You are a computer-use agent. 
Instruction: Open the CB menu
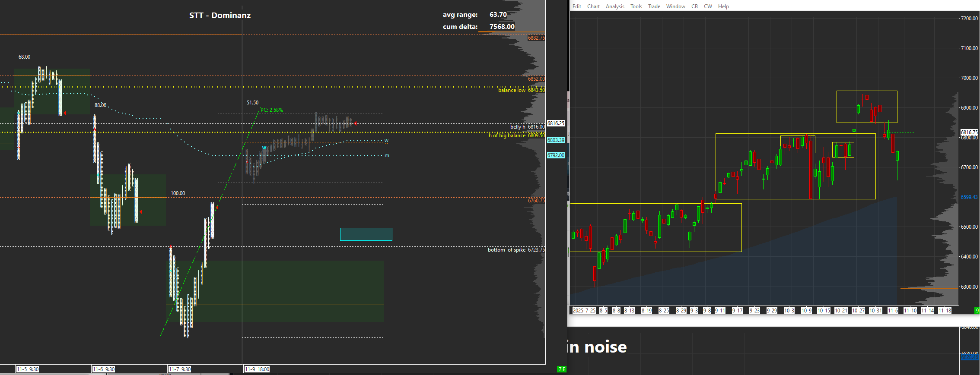694,6
